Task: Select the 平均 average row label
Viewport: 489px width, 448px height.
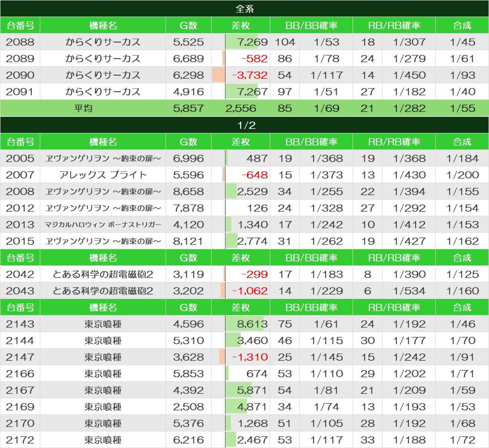Action: pos(83,108)
